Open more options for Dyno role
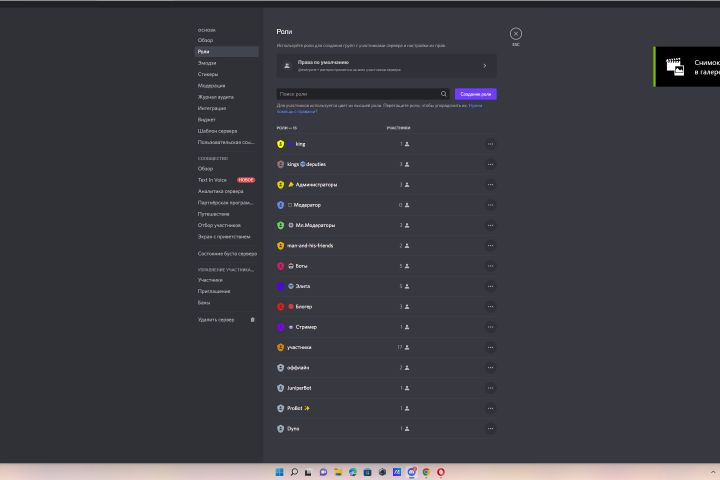 490,429
